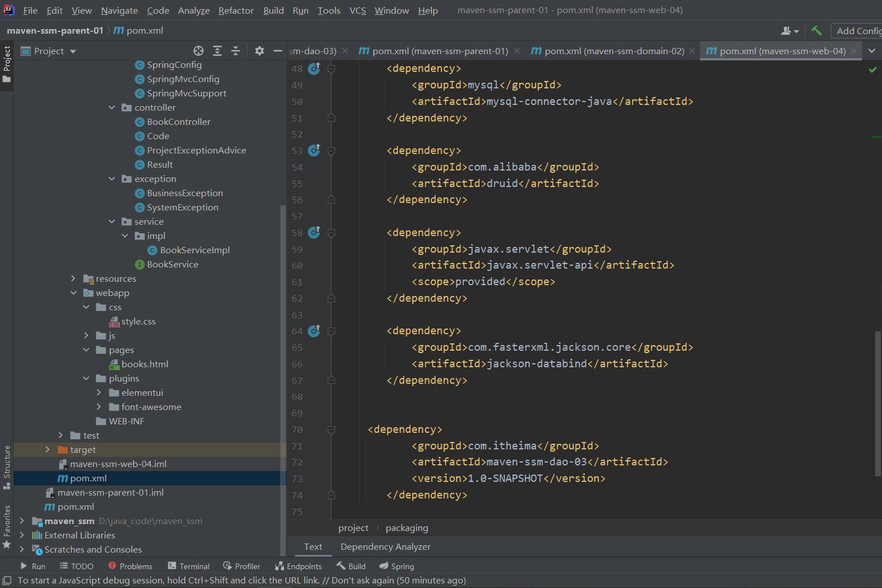Open the Refactor menu

tap(236, 10)
